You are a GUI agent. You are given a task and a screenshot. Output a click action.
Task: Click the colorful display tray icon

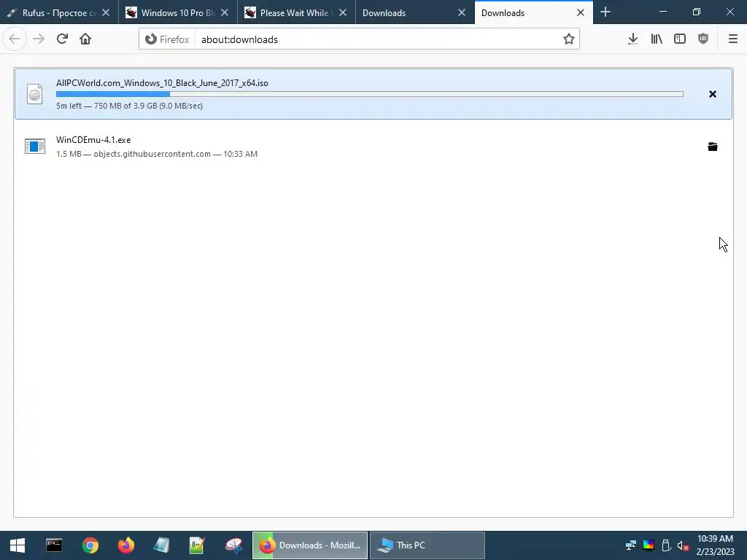click(649, 545)
